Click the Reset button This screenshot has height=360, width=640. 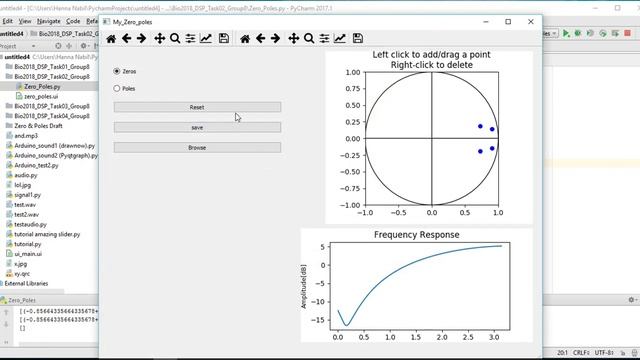[197, 107]
